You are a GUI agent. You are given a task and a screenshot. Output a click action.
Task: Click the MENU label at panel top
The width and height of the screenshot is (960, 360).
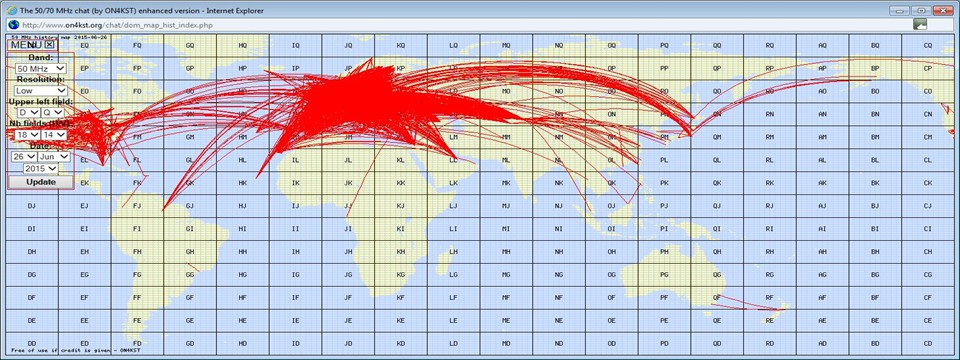26,45
